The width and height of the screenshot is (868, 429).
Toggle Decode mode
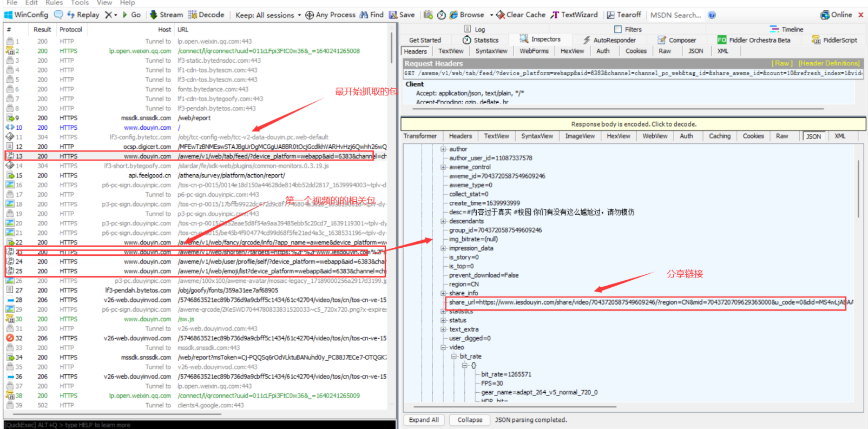point(206,15)
